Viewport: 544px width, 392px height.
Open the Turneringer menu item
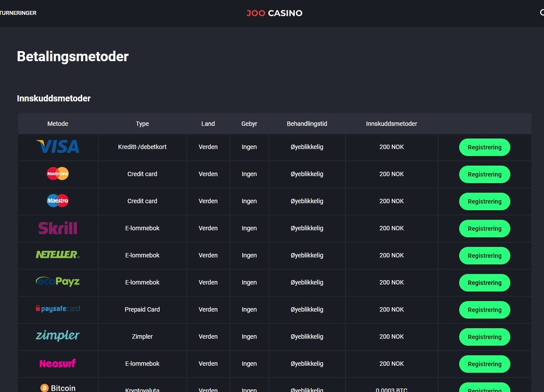click(x=18, y=13)
